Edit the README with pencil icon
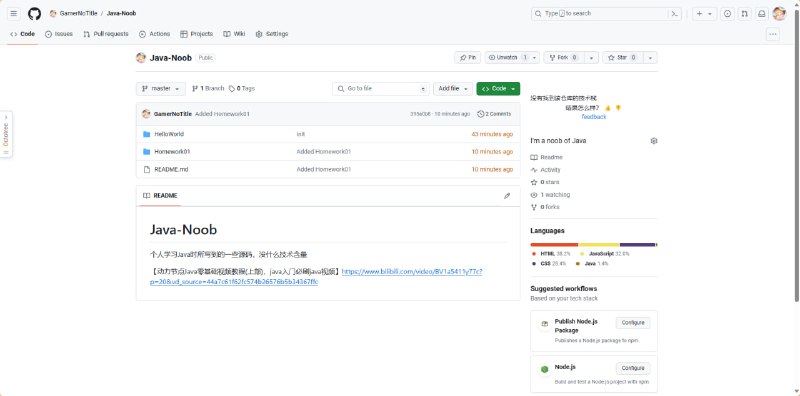This screenshot has height=396, width=800. click(507, 195)
